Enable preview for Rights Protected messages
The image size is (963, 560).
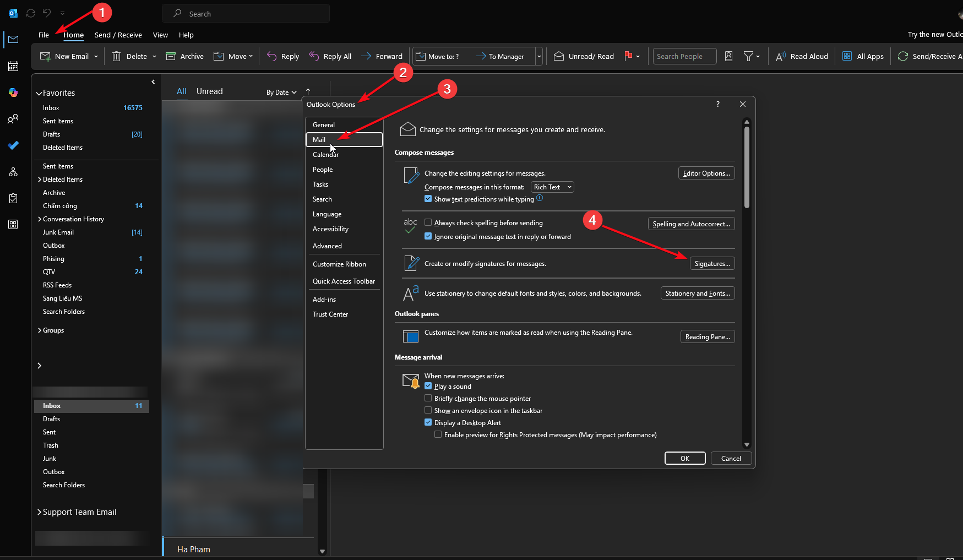[438, 434]
